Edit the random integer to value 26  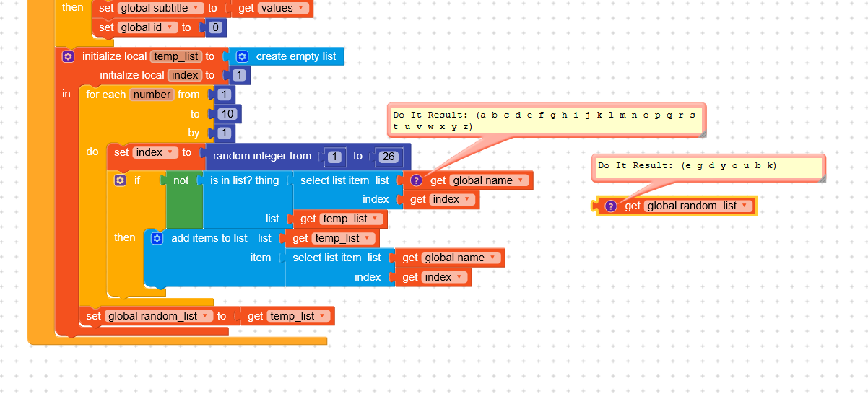pyautogui.click(x=389, y=157)
